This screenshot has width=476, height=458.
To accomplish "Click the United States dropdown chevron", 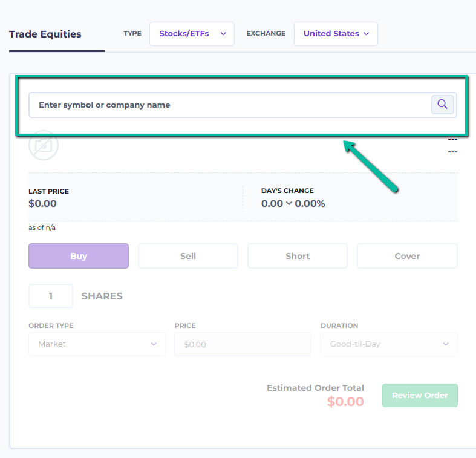I will (366, 34).
